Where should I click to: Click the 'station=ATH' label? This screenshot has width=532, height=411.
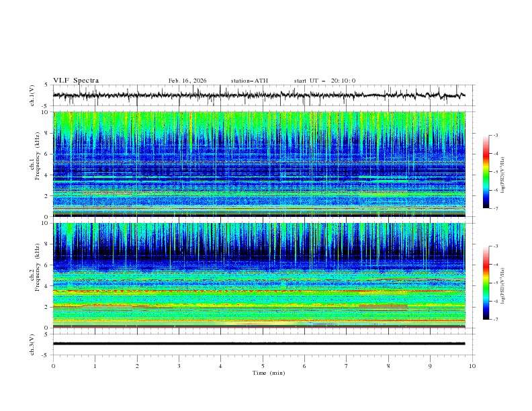249,81
